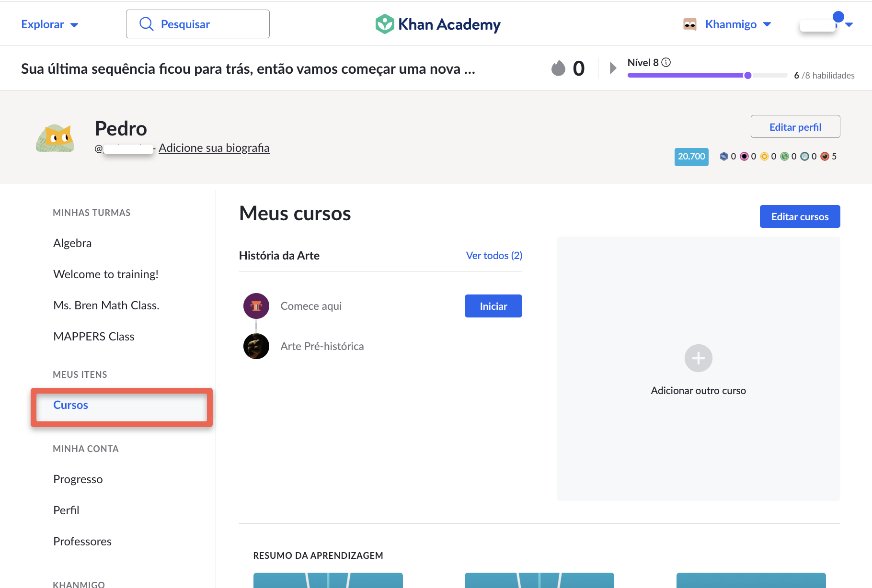
Task: Click the Challenge Patch hexagon badge icon
Action: [x=724, y=156]
